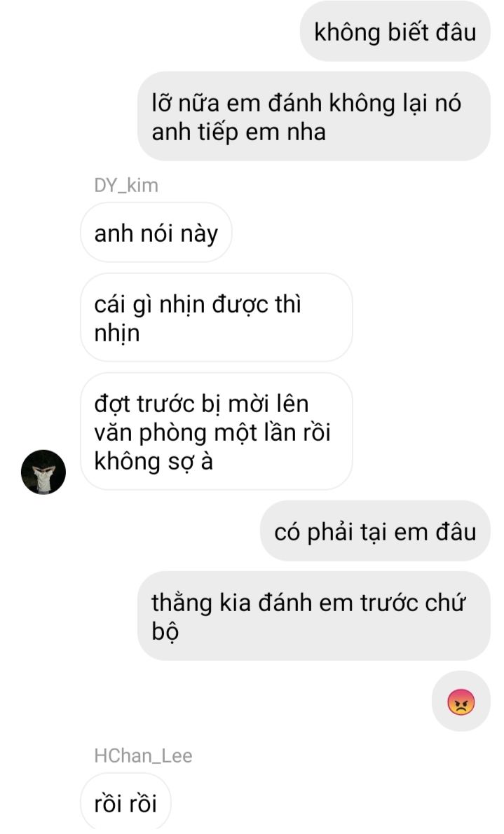This screenshot has height=834, width=504.
Task: Tap the DY_kim username label
Action: tap(126, 185)
